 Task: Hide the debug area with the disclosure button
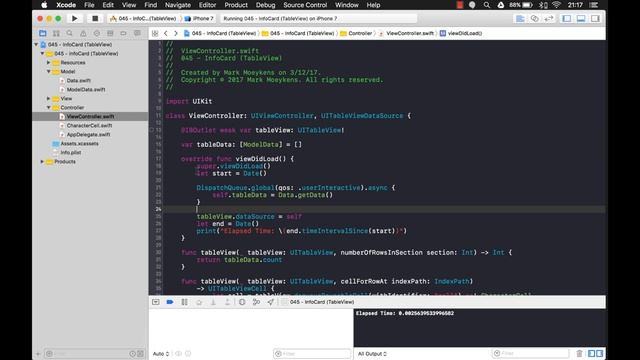tap(156, 302)
